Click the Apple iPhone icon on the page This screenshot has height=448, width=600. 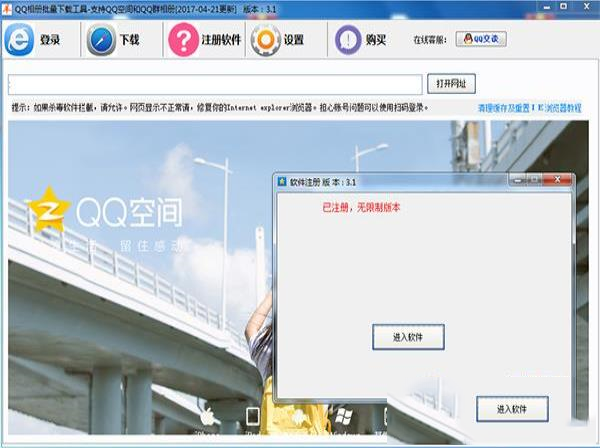(207, 417)
